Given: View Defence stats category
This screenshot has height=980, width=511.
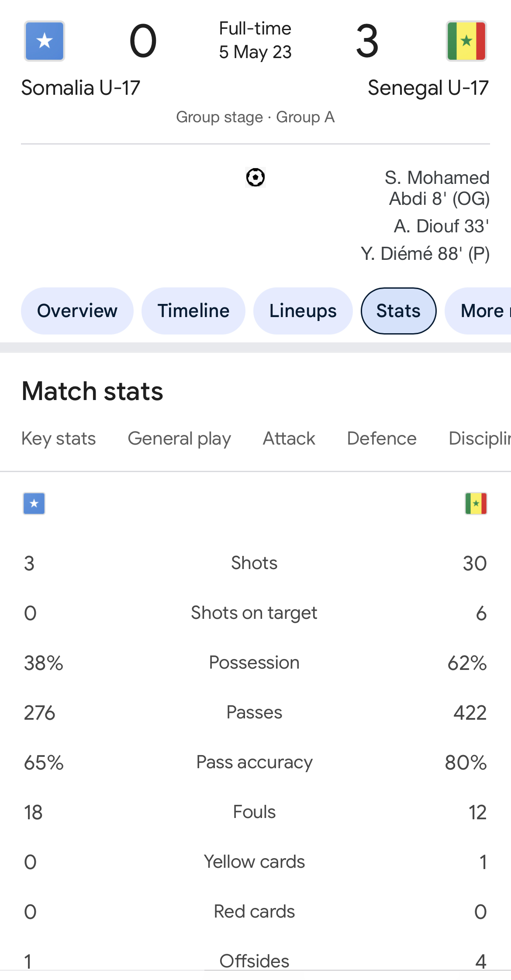Looking at the screenshot, I should (382, 438).
